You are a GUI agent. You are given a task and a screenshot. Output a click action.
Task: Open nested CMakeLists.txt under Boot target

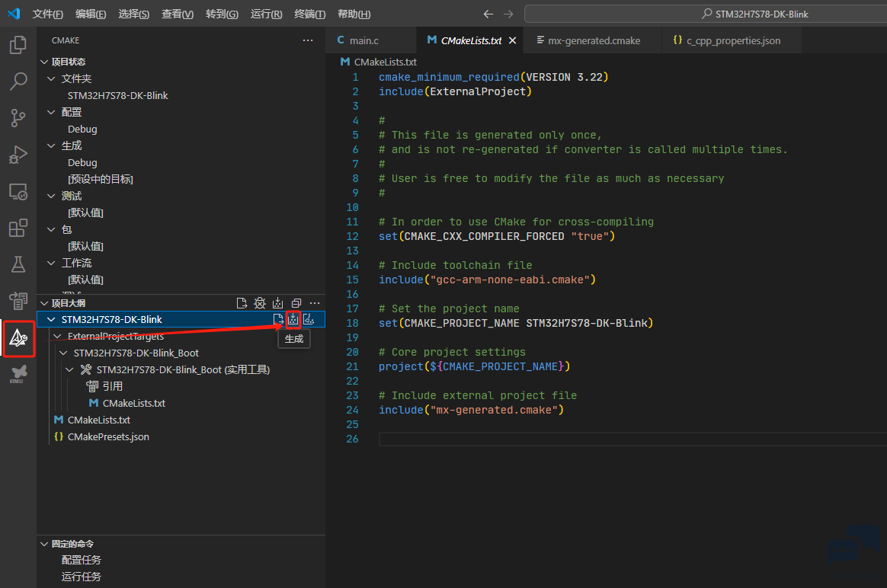(133, 403)
